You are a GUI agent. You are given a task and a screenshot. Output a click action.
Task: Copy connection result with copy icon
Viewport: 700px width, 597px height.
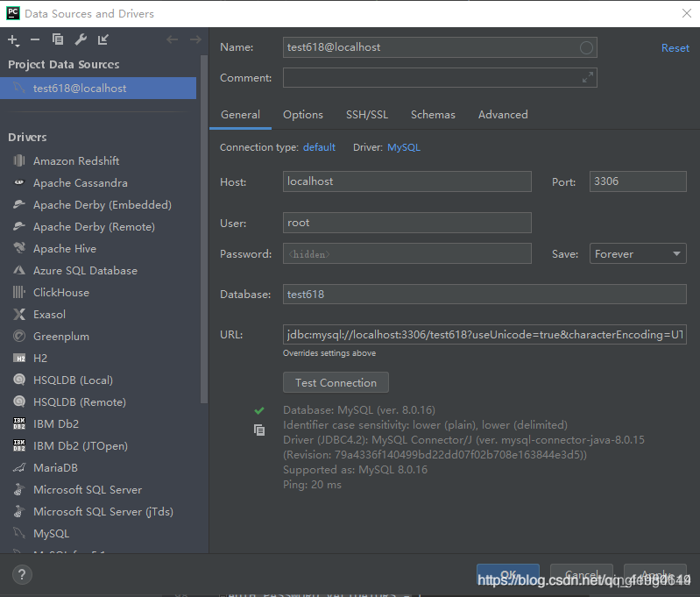[x=259, y=430]
